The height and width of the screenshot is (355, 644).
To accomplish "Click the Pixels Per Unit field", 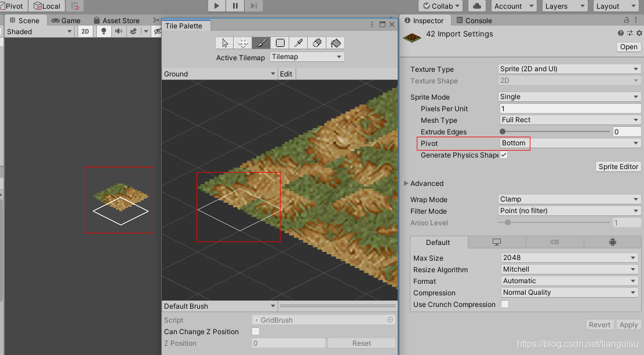I will click(x=570, y=108).
